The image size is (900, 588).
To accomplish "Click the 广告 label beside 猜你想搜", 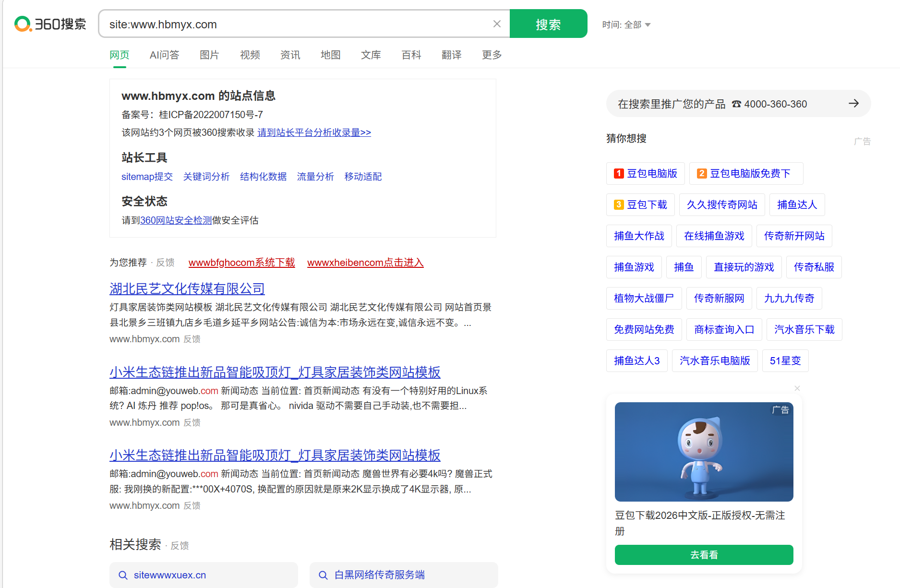I will click(862, 141).
